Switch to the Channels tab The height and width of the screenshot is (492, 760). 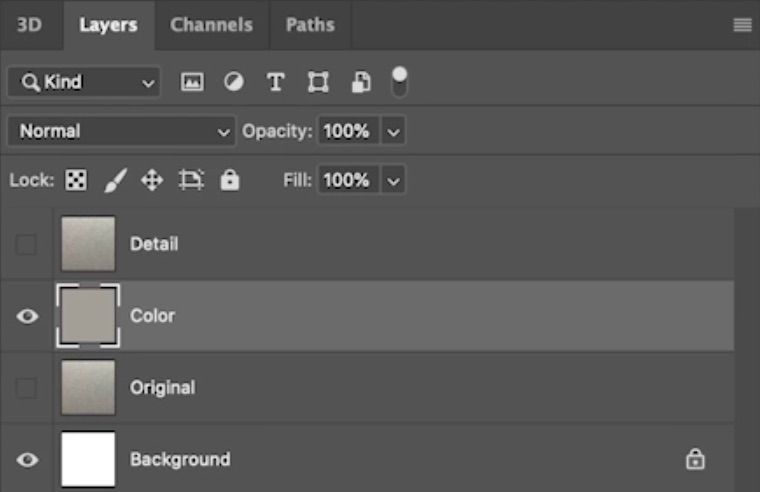point(211,25)
